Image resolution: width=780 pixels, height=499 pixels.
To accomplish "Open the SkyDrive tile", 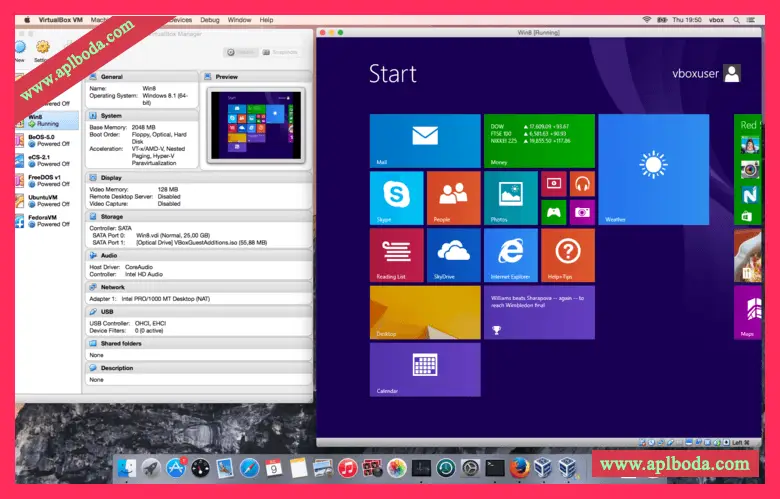I will 453,255.
